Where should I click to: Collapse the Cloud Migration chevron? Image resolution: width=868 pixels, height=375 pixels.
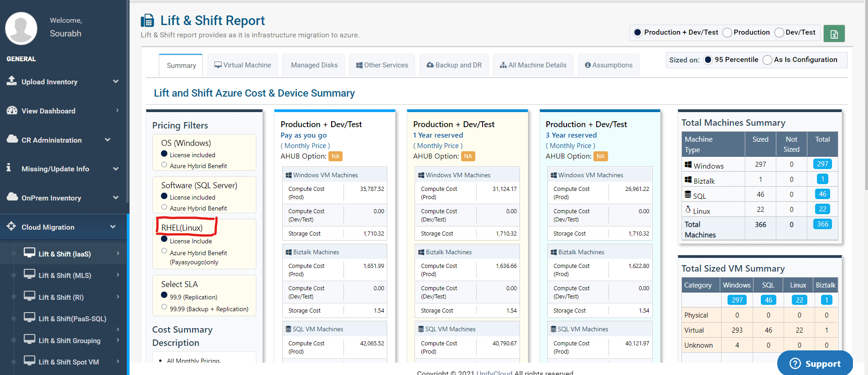click(x=113, y=227)
